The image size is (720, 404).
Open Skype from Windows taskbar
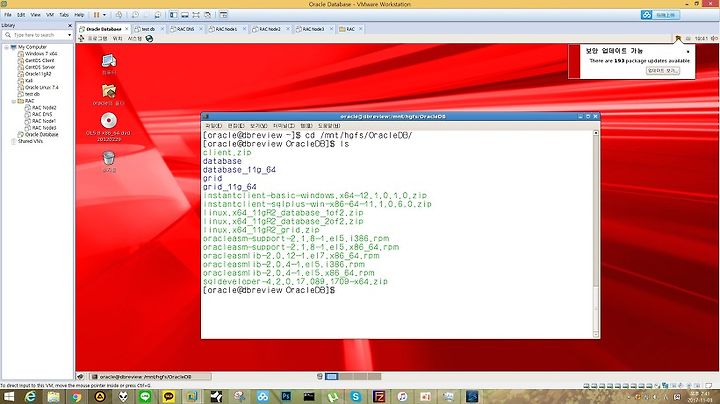click(x=355, y=396)
